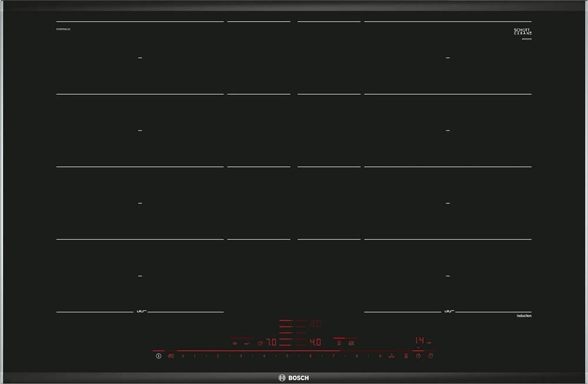This screenshot has height=384, width=588.
Task: Tap the flex zone symbol right of 4.0
Action: [339, 343]
